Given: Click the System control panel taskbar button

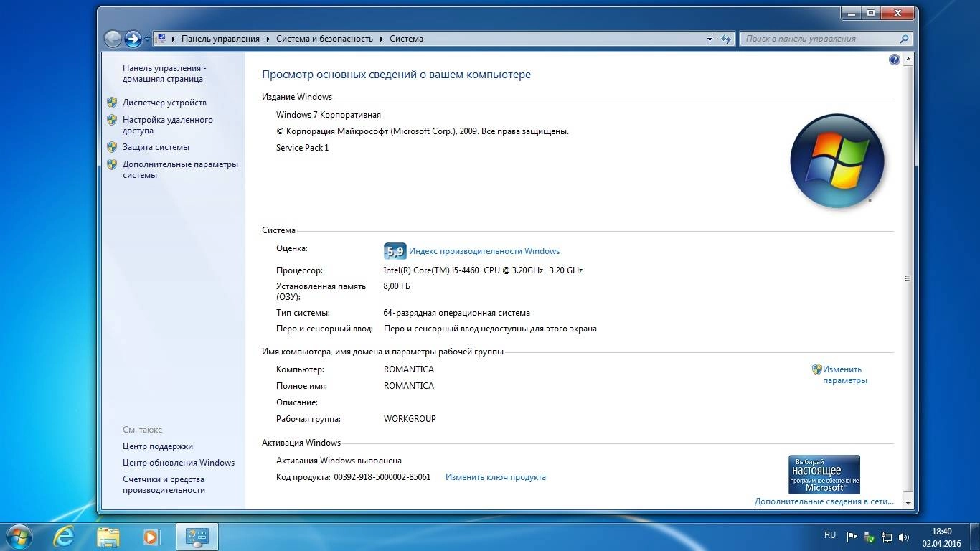Looking at the screenshot, I should coord(197,536).
